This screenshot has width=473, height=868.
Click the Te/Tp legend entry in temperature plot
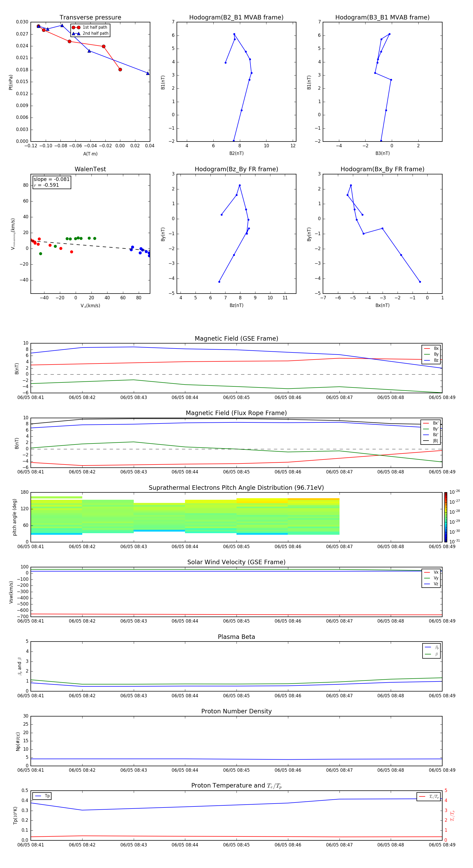pos(429,796)
